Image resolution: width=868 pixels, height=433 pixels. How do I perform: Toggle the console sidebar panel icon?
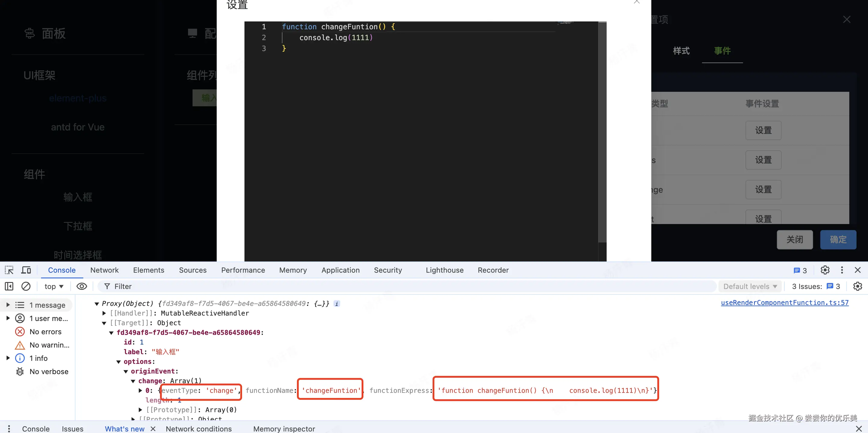tap(9, 286)
